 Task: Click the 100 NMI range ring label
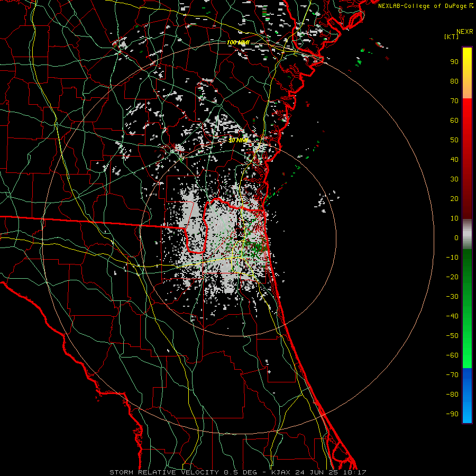coord(238,42)
